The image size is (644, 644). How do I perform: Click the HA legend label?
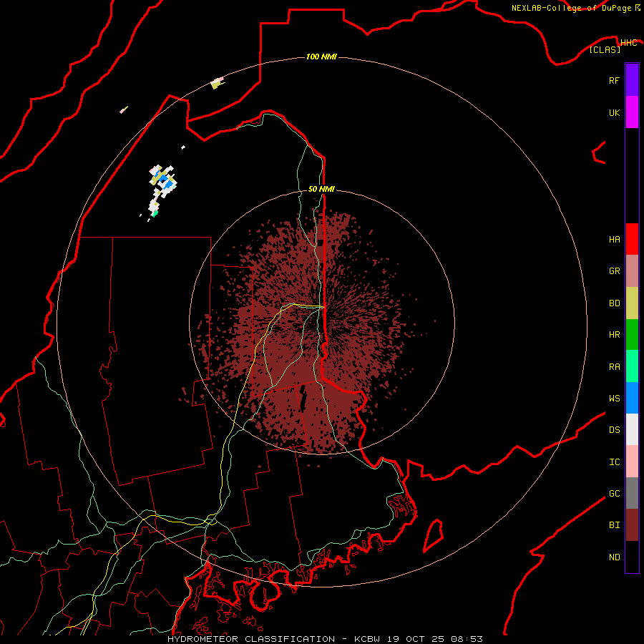615,240
